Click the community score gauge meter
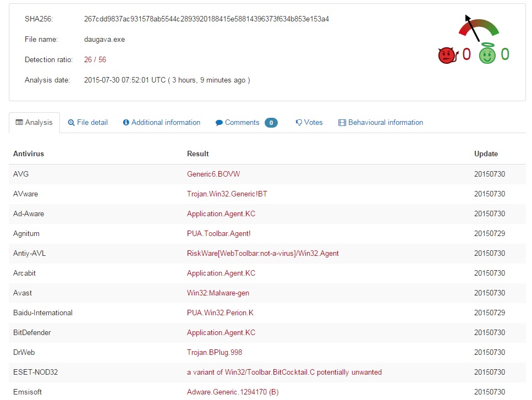Screen dimensions: 532x400 click(478, 28)
